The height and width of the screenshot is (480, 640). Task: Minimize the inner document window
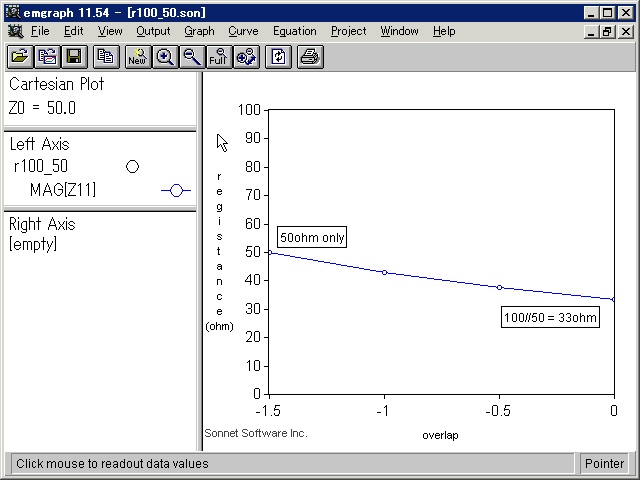click(591, 31)
